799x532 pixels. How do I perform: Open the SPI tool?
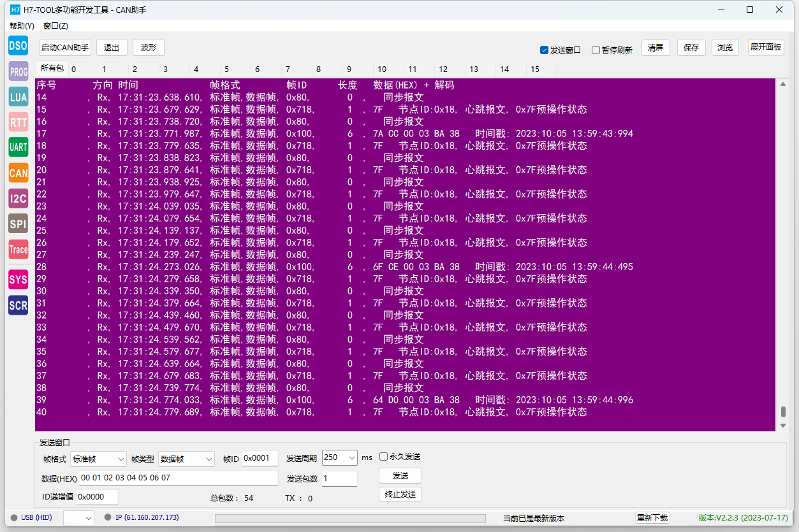coord(18,224)
